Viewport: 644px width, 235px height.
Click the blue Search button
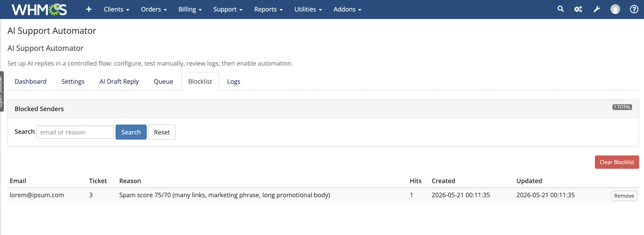click(x=131, y=132)
